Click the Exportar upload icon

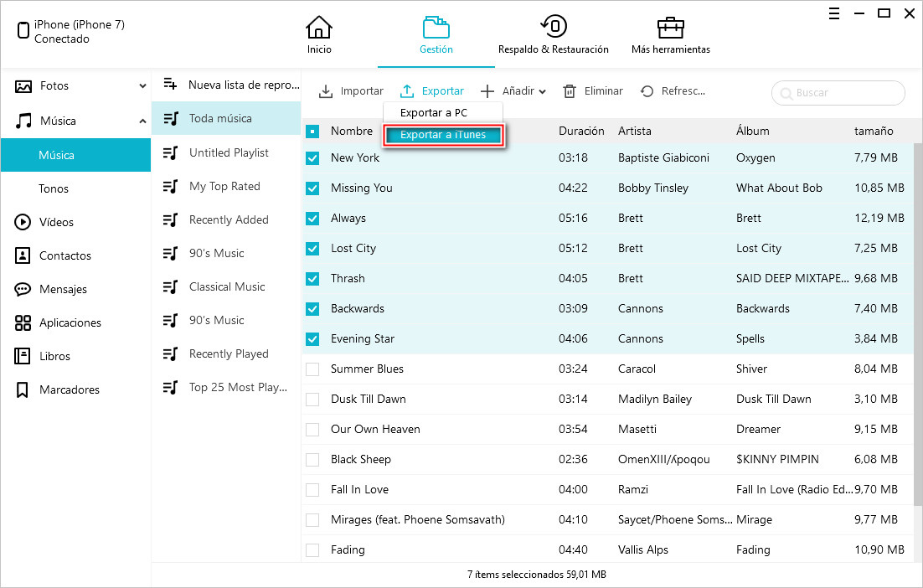407,91
